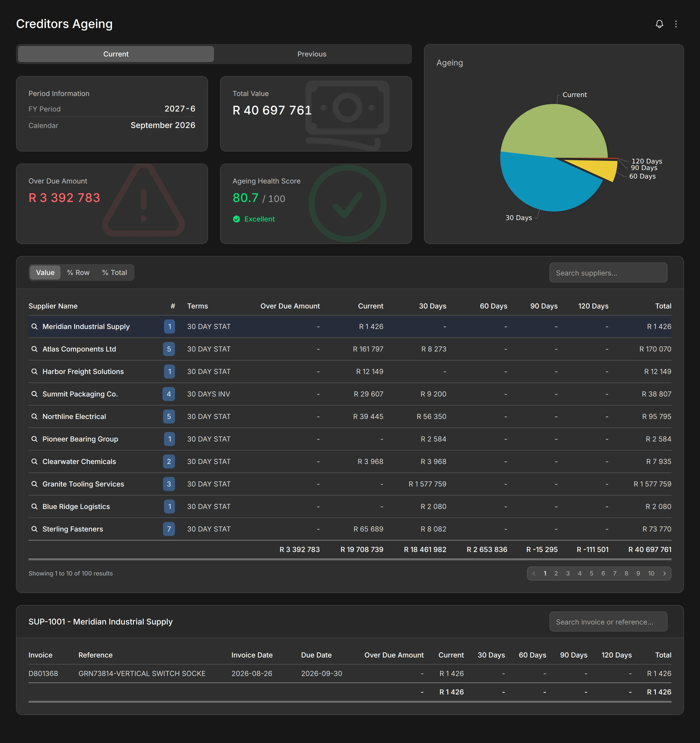Click the Search suppliers field
Image resolution: width=700 pixels, height=743 pixels.
(x=608, y=273)
